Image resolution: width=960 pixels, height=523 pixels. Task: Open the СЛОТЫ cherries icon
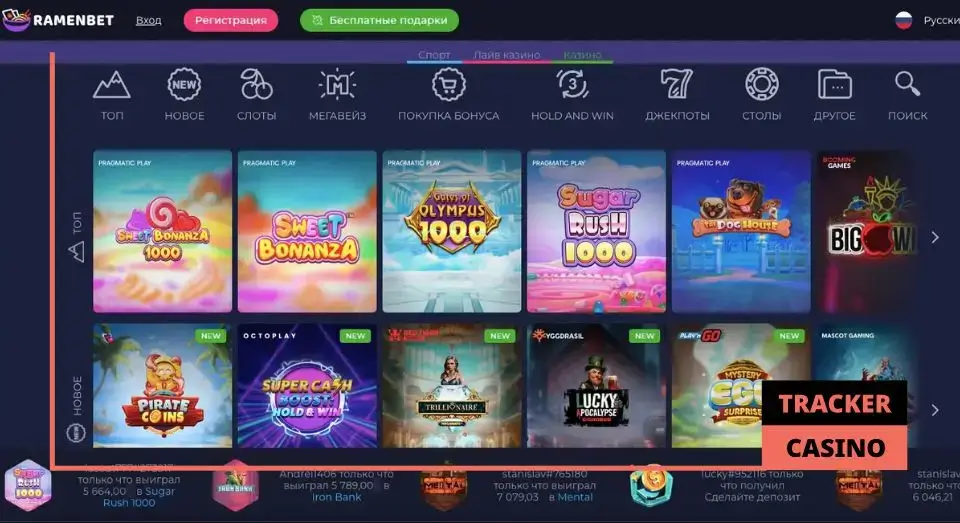click(256, 85)
